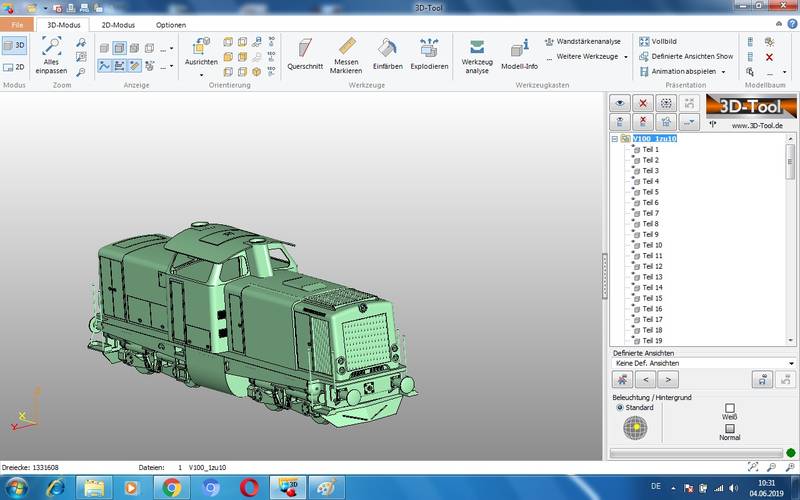800x500 pixels.
Task: Toggle visibility with the eye icon
Action: pos(620,103)
